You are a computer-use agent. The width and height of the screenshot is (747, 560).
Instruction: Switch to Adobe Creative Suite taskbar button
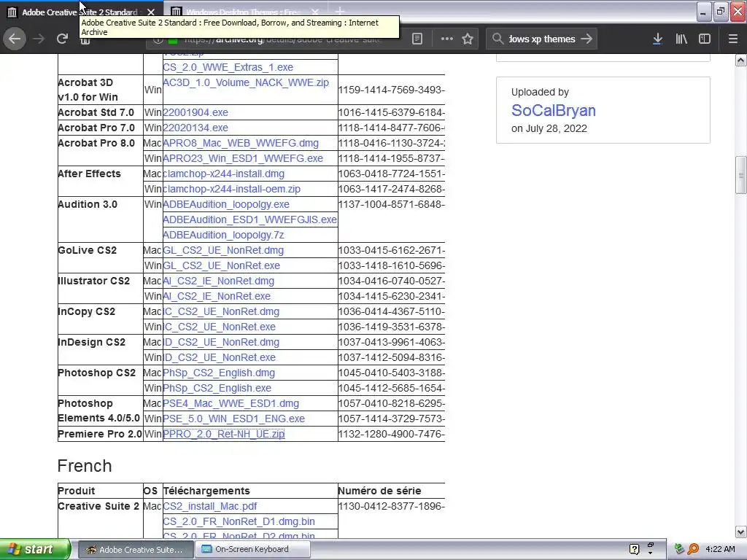pos(135,549)
